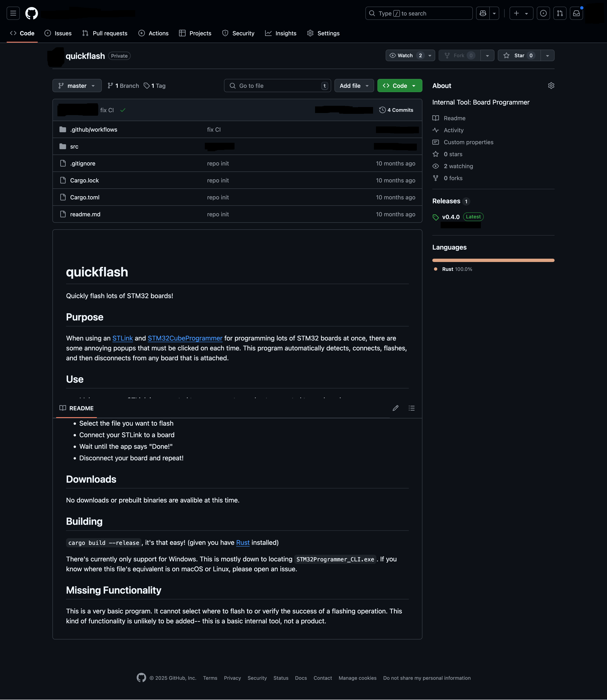The width and height of the screenshot is (607, 700).
Task: Open the readme.md file
Action: [x=85, y=214]
